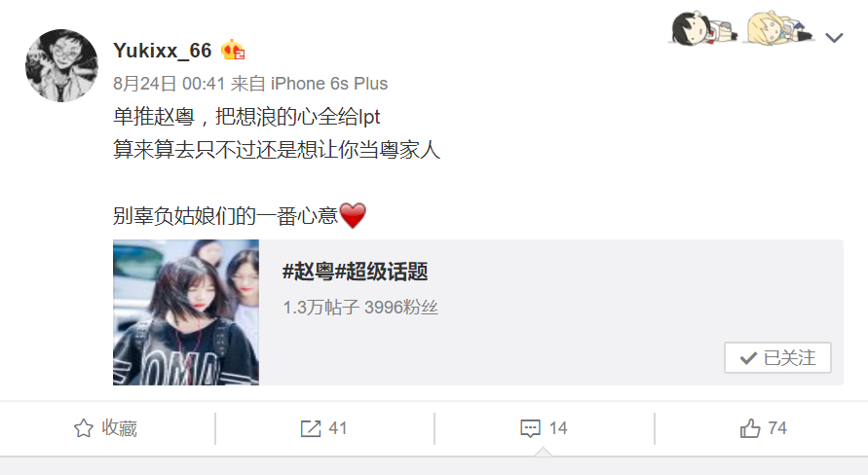This screenshot has height=475, width=868.
Task: Click the checkmark in 已关注 button
Action: point(748,358)
